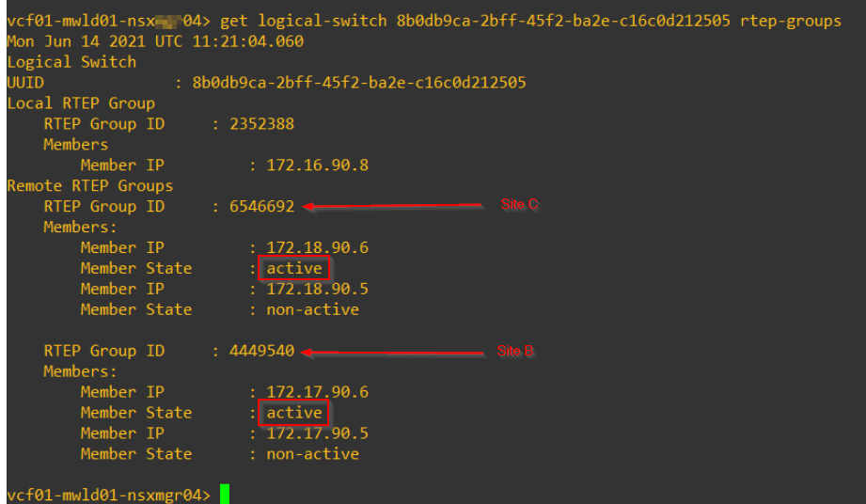Screen dimensions: 866x504
Task: Click the Site B annotation label
Action: pos(515,351)
